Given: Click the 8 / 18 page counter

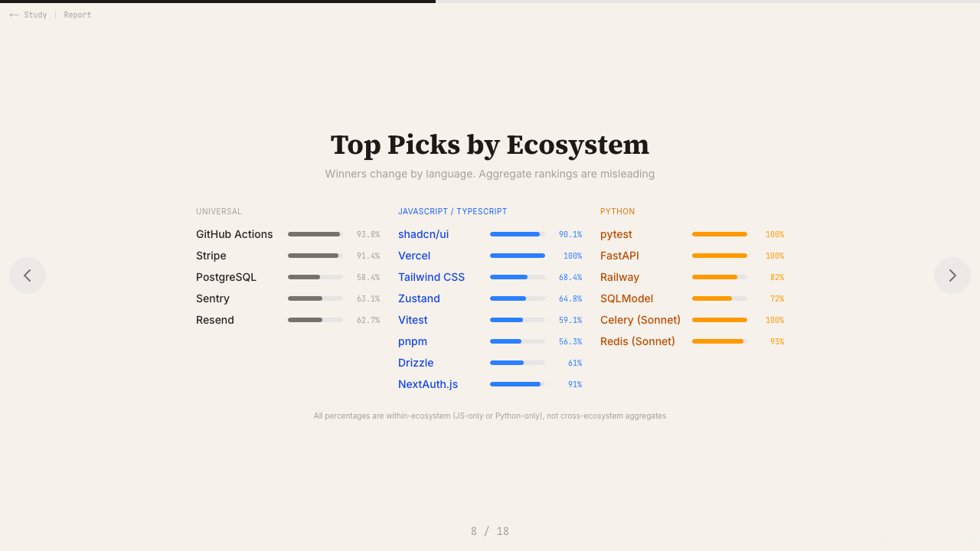Looking at the screenshot, I should (x=489, y=531).
